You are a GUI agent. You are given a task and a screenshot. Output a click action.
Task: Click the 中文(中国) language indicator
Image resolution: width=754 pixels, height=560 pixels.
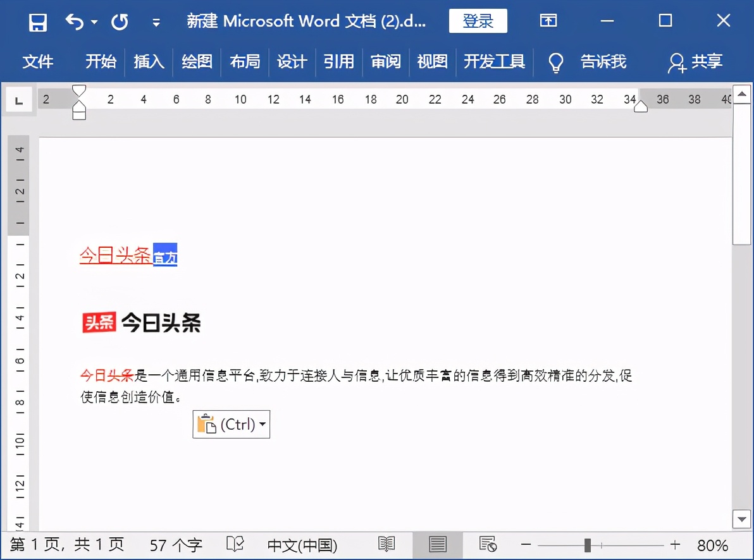tap(302, 545)
